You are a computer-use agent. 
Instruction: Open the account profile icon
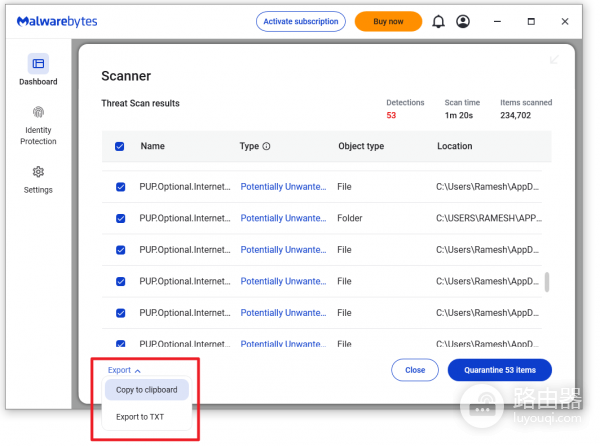click(463, 21)
